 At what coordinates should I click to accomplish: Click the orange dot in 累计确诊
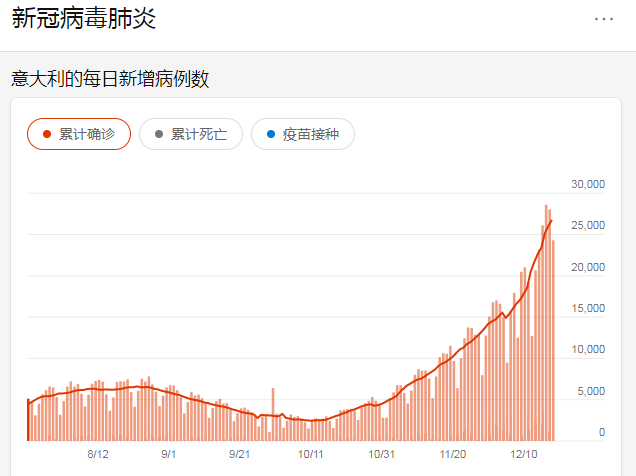(46, 134)
